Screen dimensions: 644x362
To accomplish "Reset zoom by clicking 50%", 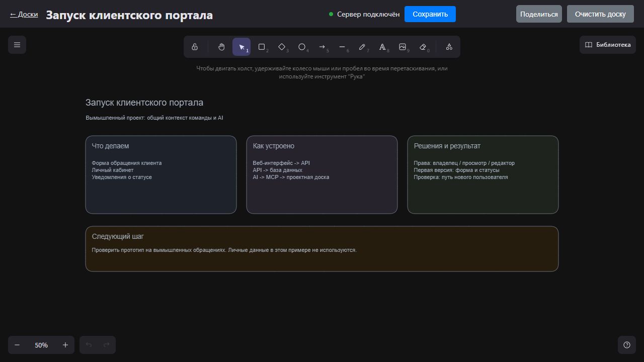I will (41, 345).
